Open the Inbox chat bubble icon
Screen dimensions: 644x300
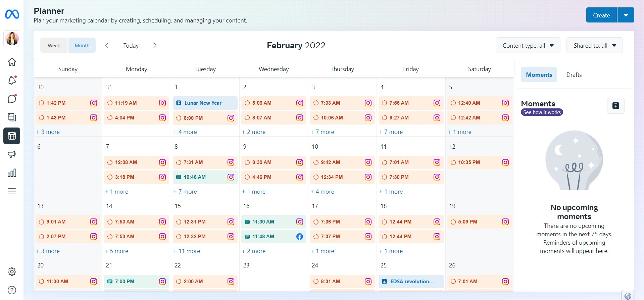12,99
